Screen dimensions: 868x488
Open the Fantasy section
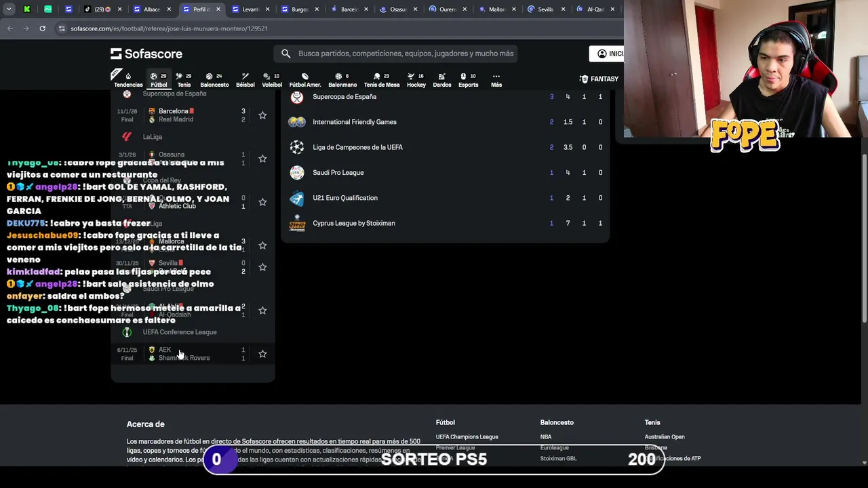[x=599, y=79]
